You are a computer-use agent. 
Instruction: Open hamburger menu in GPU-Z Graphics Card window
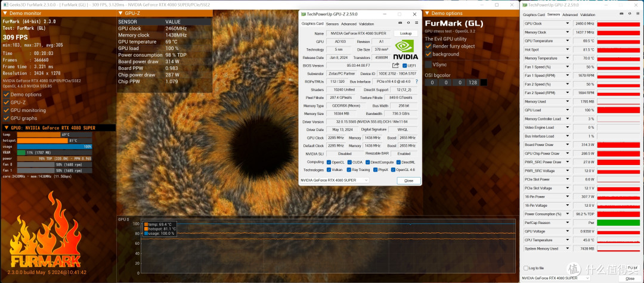(416, 23)
